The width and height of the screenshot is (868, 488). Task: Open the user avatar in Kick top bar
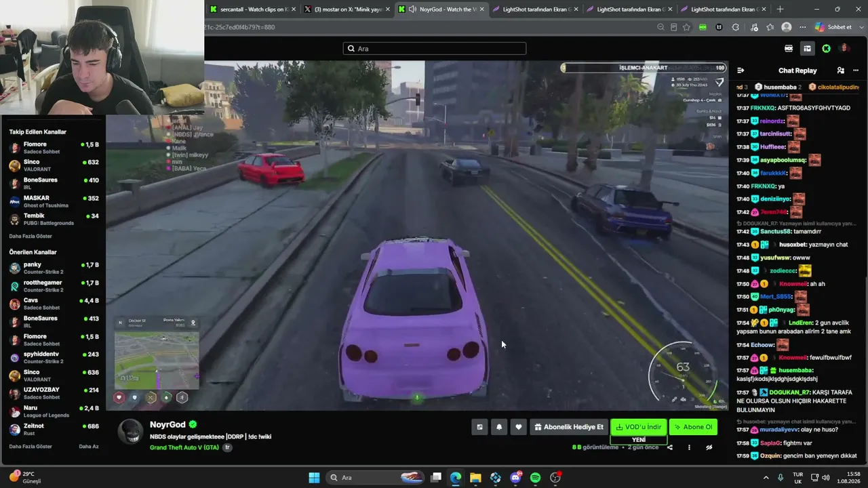tap(844, 49)
